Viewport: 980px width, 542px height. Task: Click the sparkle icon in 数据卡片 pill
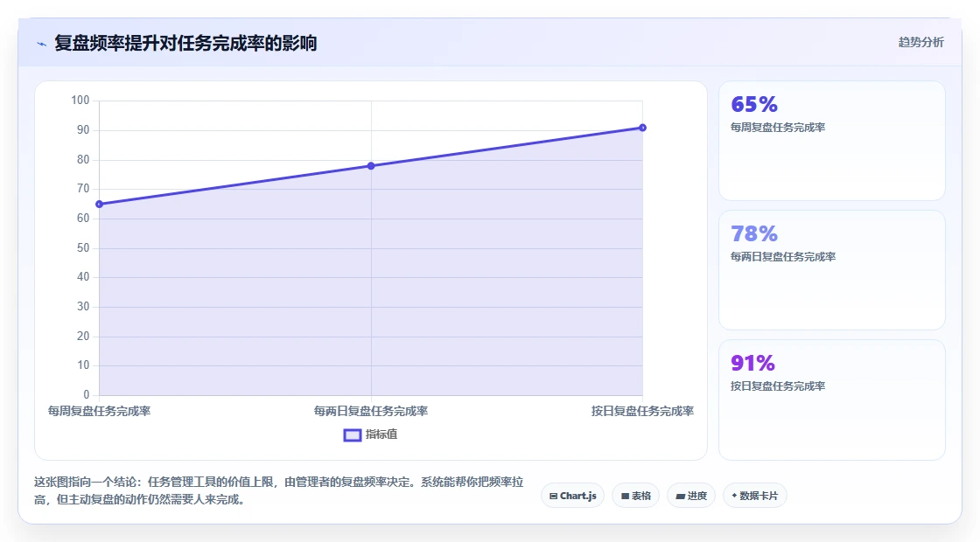[734, 496]
